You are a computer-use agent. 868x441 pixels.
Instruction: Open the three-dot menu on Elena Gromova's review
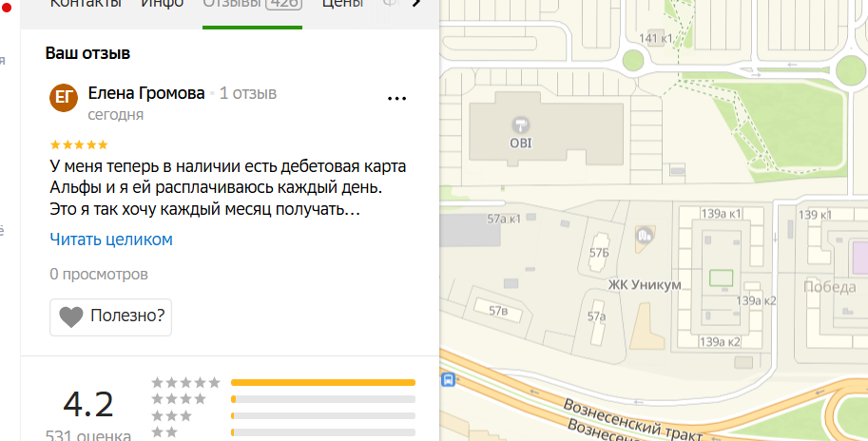[x=396, y=99]
